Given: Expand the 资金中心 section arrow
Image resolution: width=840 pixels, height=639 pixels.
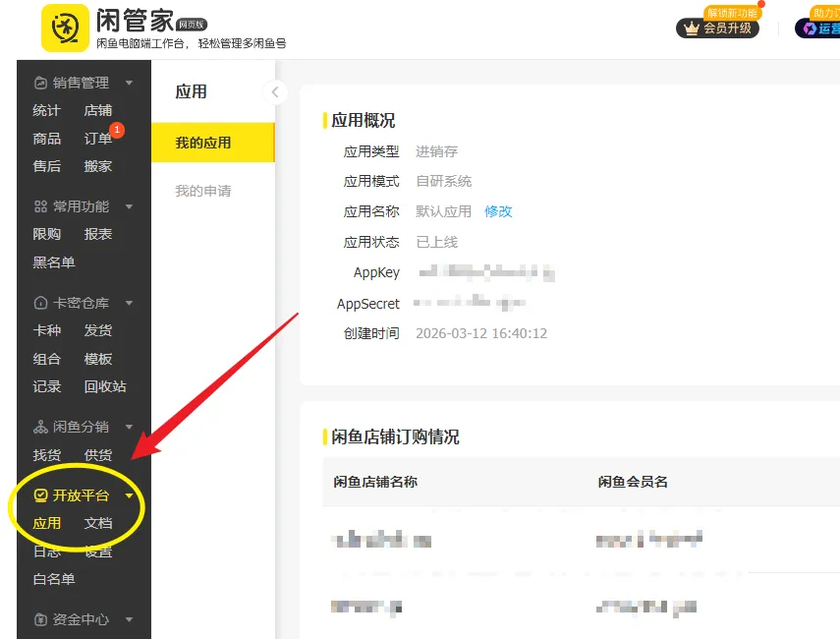Looking at the screenshot, I should tap(129, 619).
